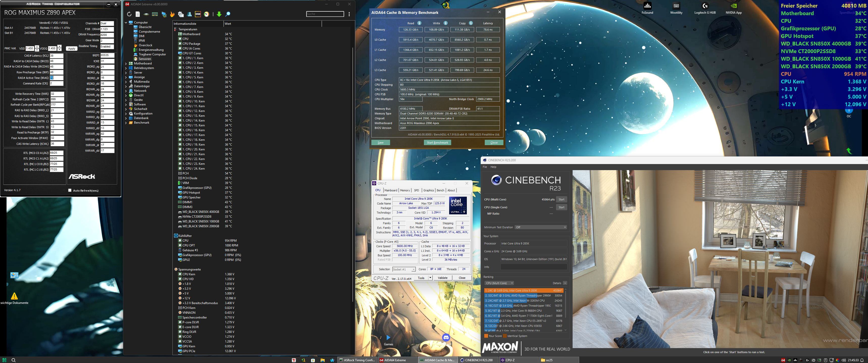Click the AIDA64 refresh toolbar icon

(x=129, y=14)
